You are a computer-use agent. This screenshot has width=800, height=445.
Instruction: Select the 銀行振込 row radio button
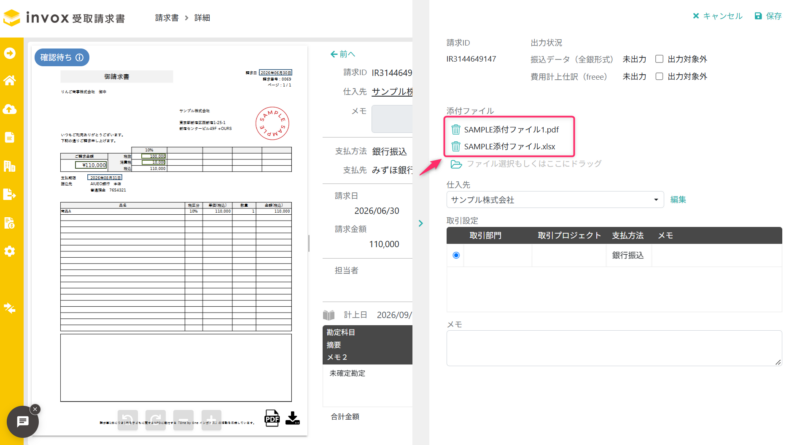[x=456, y=255]
